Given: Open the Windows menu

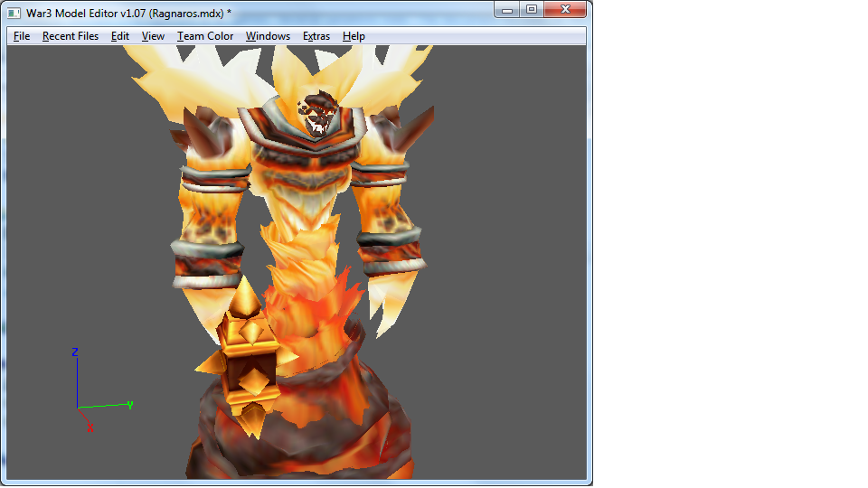Looking at the screenshot, I should (268, 36).
